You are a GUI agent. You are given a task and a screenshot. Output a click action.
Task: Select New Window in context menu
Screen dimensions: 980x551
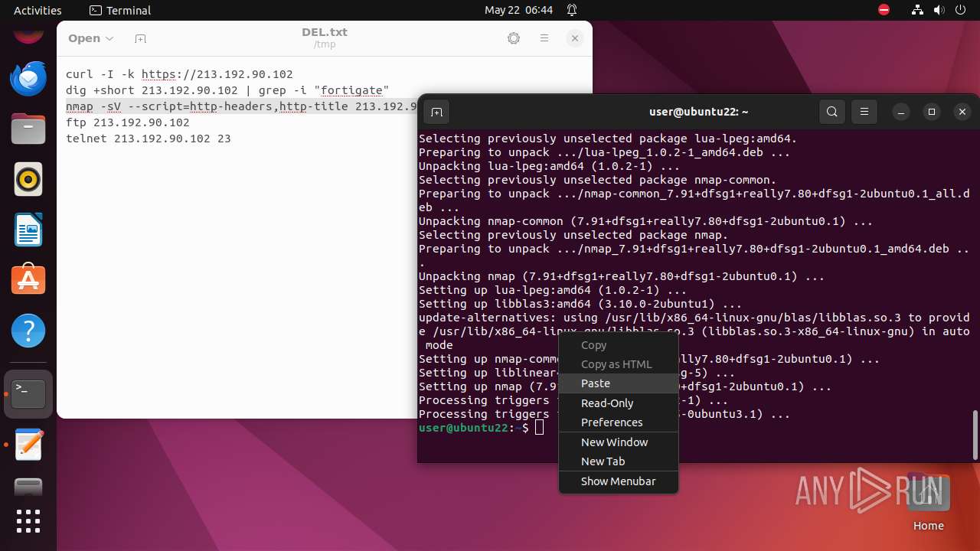tap(619, 442)
